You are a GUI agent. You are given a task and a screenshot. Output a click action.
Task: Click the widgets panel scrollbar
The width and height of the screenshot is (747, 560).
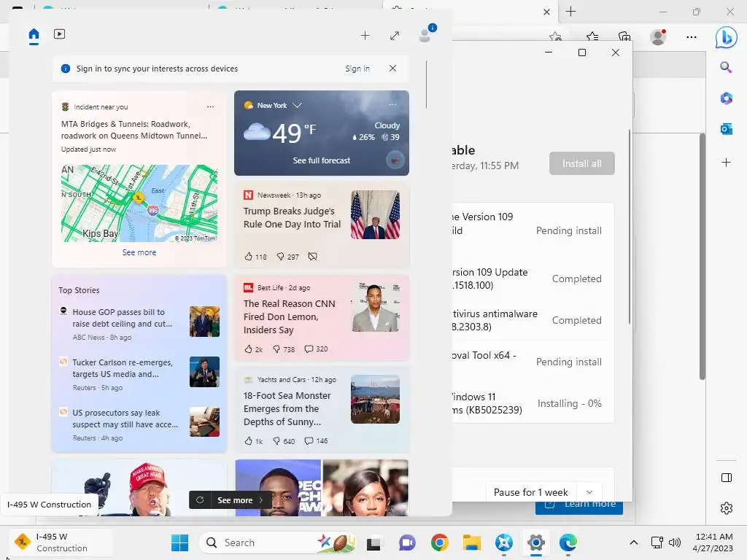tap(426, 85)
